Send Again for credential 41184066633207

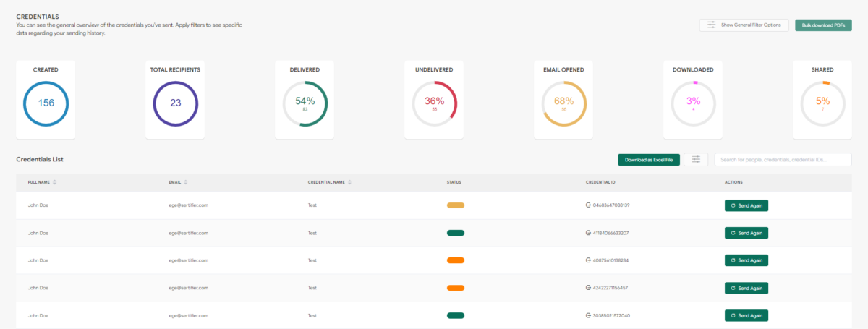point(746,233)
